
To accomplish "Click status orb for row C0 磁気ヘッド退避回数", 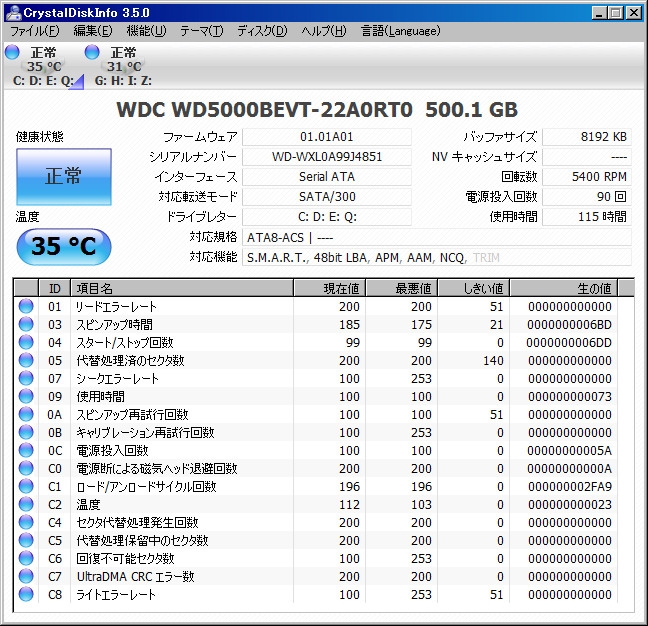I will pos(26,468).
